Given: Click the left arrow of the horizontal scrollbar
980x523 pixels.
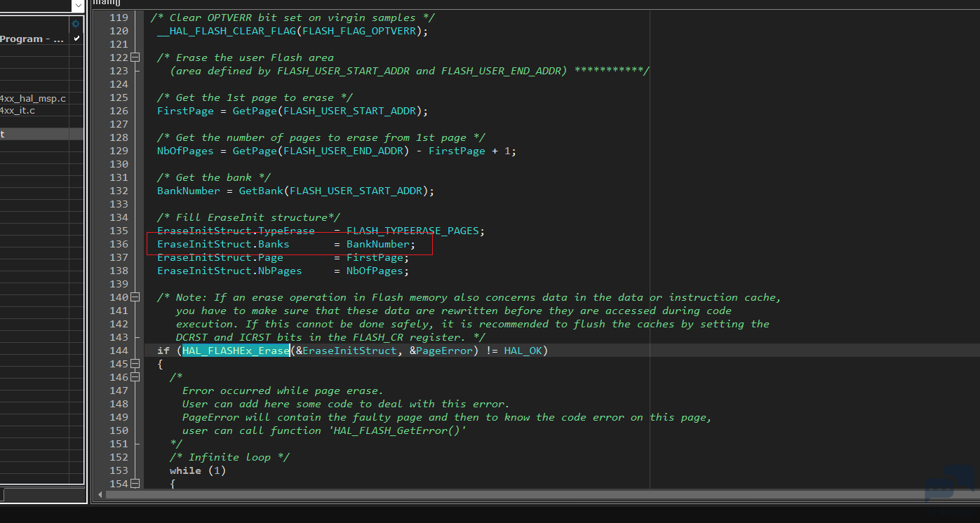Looking at the screenshot, I should pos(100,494).
